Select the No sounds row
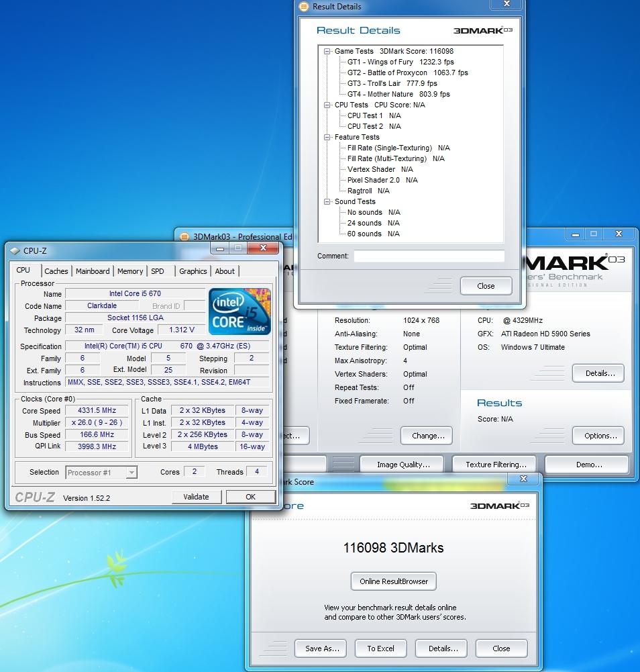The width and height of the screenshot is (640, 672). click(374, 212)
